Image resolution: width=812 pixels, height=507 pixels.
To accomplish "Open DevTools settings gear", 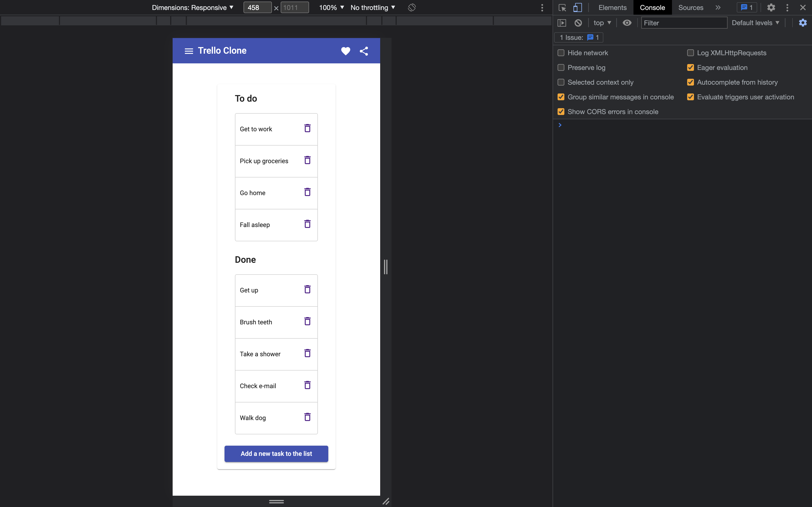I will [771, 7].
